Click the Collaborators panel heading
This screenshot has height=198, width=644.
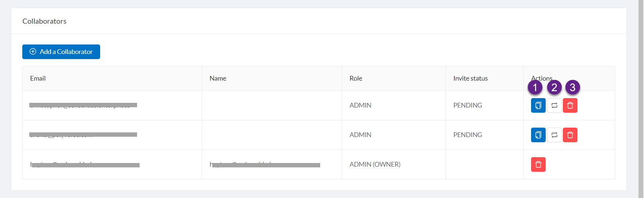tap(45, 21)
